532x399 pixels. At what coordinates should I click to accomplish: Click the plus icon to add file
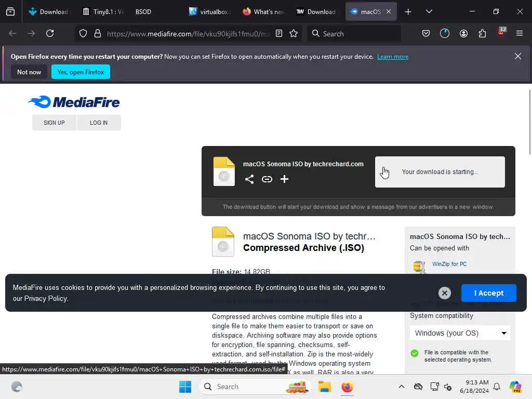tap(284, 179)
